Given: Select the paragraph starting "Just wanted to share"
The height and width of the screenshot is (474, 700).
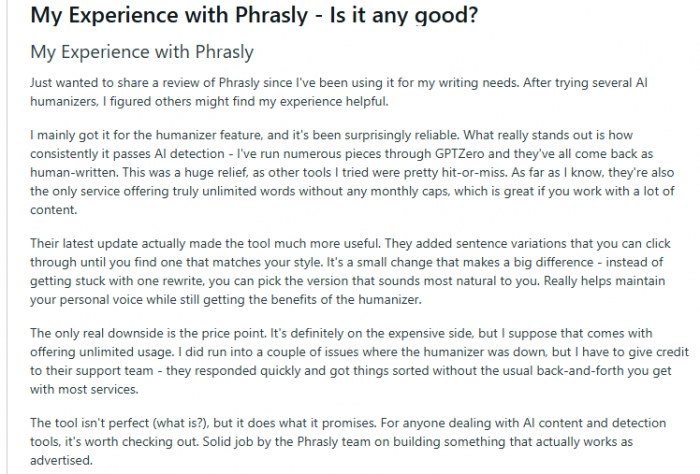Looking at the screenshot, I should pyautogui.click(x=339, y=92).
